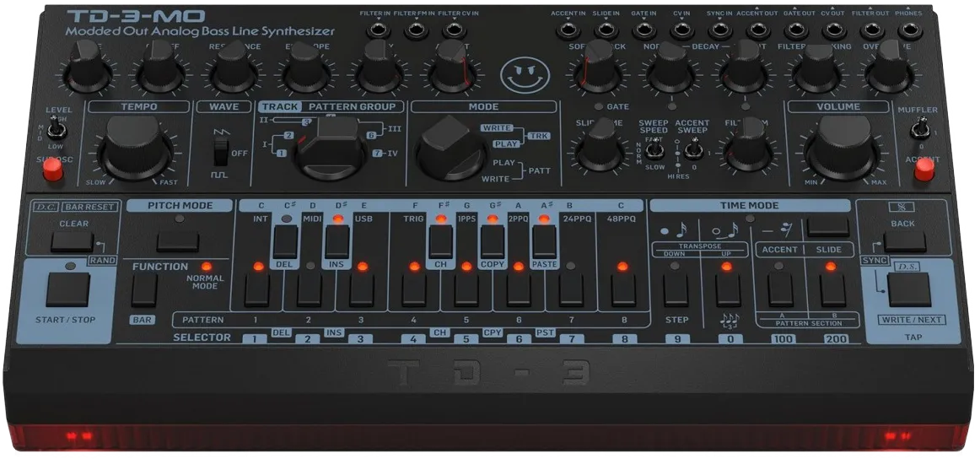Hit the Start/Stop button

coord(67,289)
